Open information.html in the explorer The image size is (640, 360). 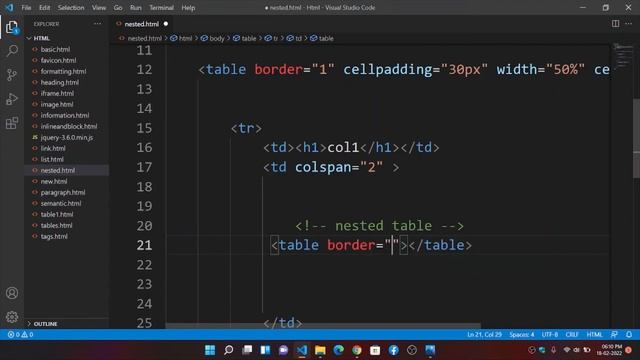click(67, 115)
